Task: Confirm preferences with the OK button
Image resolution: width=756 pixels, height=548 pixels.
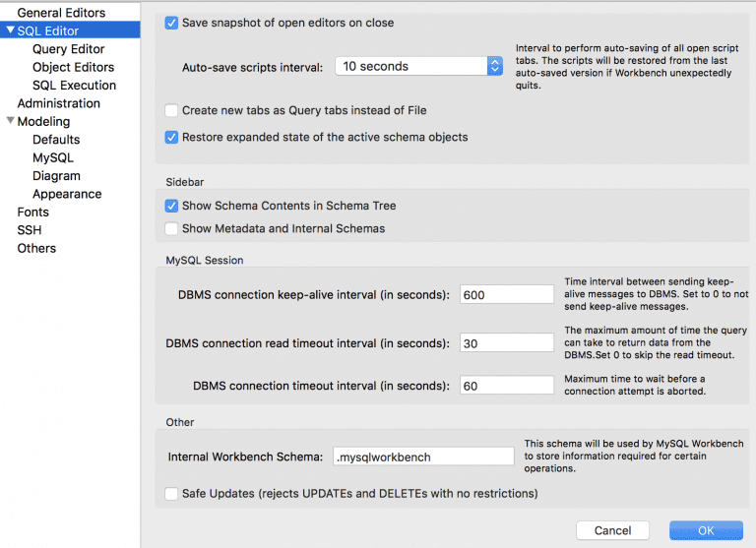Action: (x=706, y=530)
